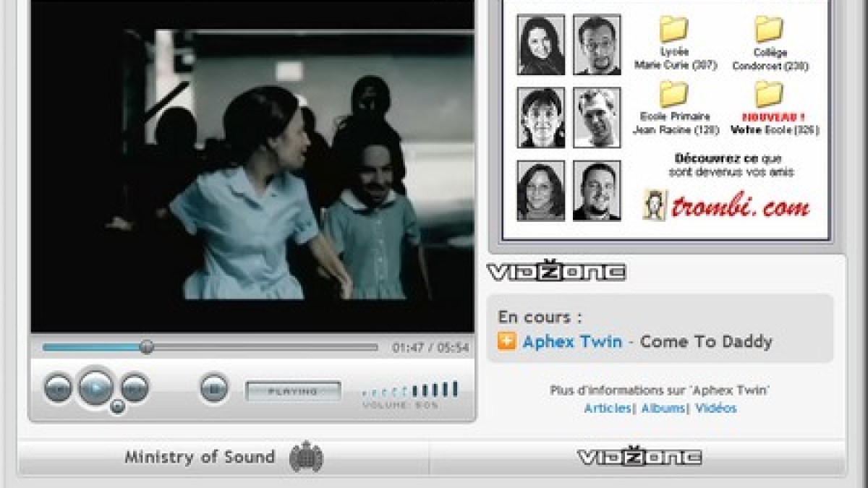Click the next track button
Image resolution: width=868 pixels, height=488 pixels.
134,388
